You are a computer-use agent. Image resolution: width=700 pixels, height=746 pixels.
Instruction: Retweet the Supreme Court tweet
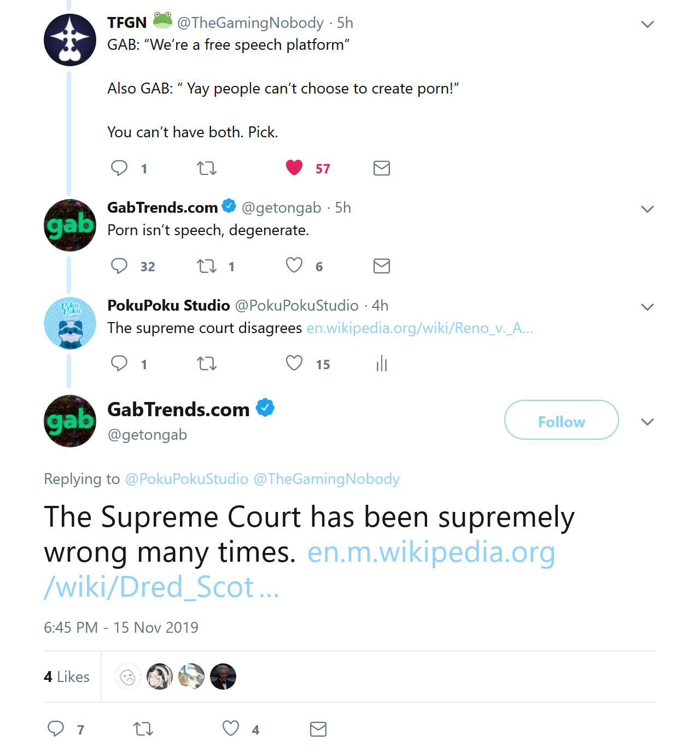pyautogui.click(x=143, y=729)
